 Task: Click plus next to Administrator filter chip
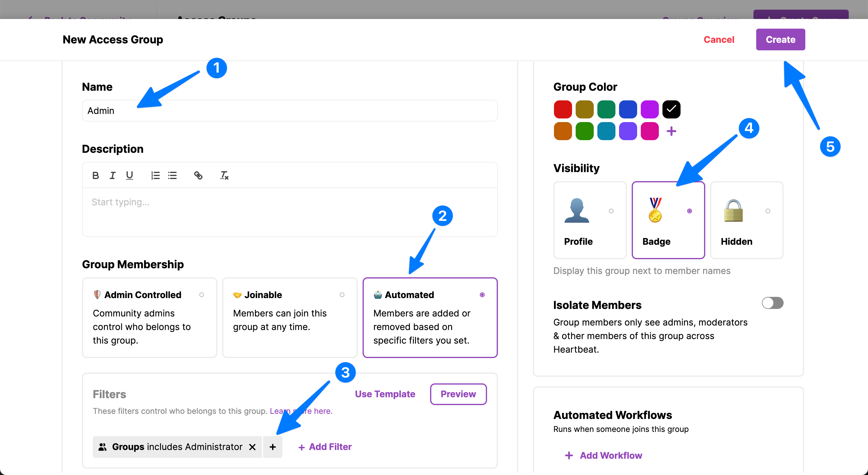272,447
